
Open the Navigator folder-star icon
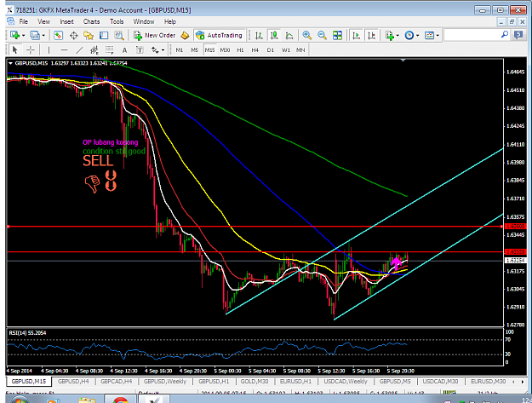(x=89, y=35)
